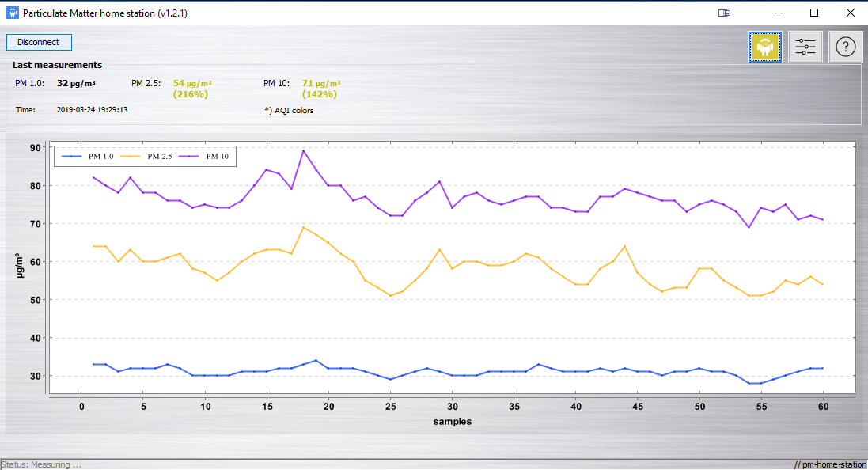The width and height of the screenshot is (868, 470).
Task: Open help with the question mark icon
Action: coord(845,47)
